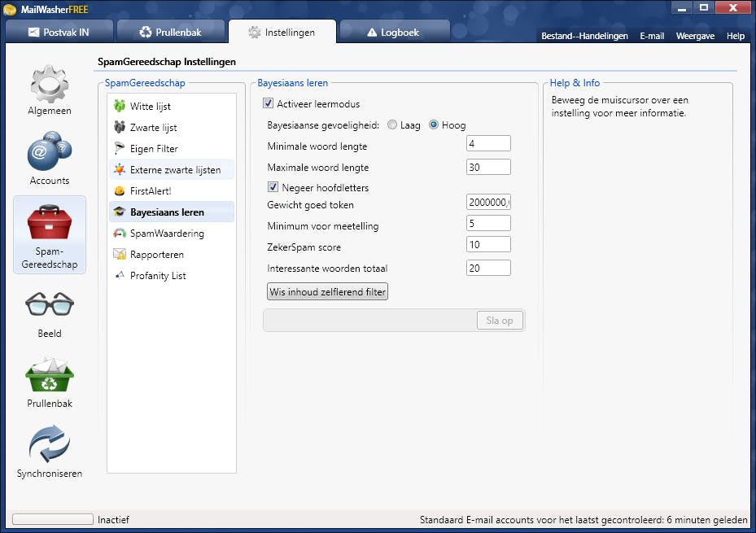
Task: Toggle Activeer leermodus checkbox
Action: [268, 103]
